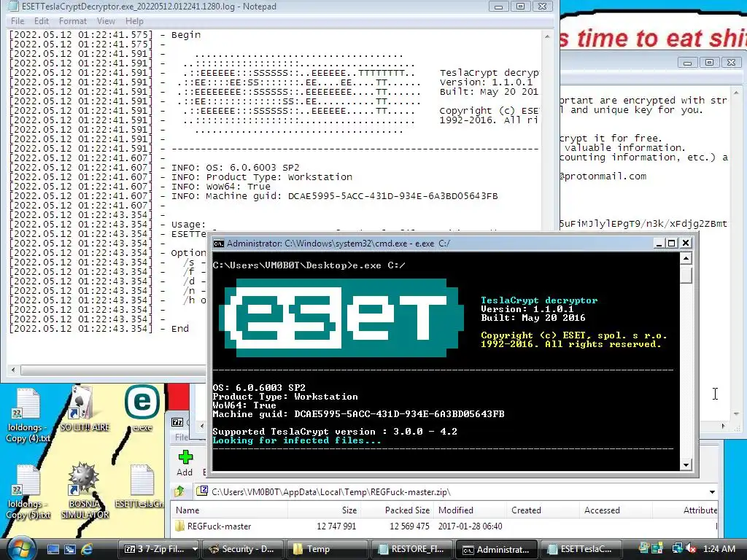Open the Notepad Format menu

(x=73, y=21)
